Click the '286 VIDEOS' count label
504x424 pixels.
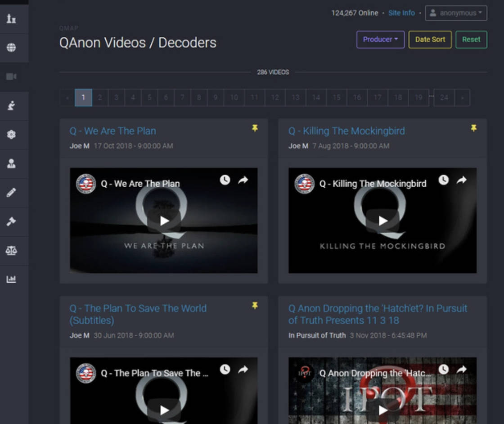(273, 72)
